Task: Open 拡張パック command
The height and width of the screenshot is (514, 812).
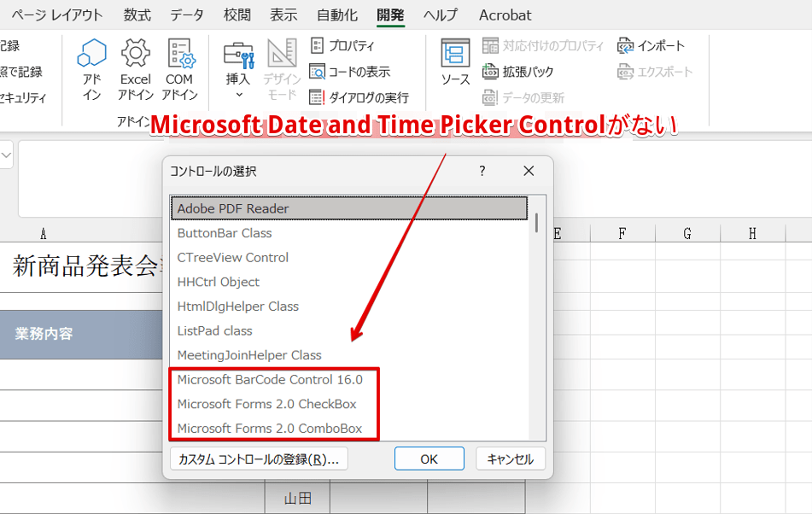Action: click(x=518, y=72)
